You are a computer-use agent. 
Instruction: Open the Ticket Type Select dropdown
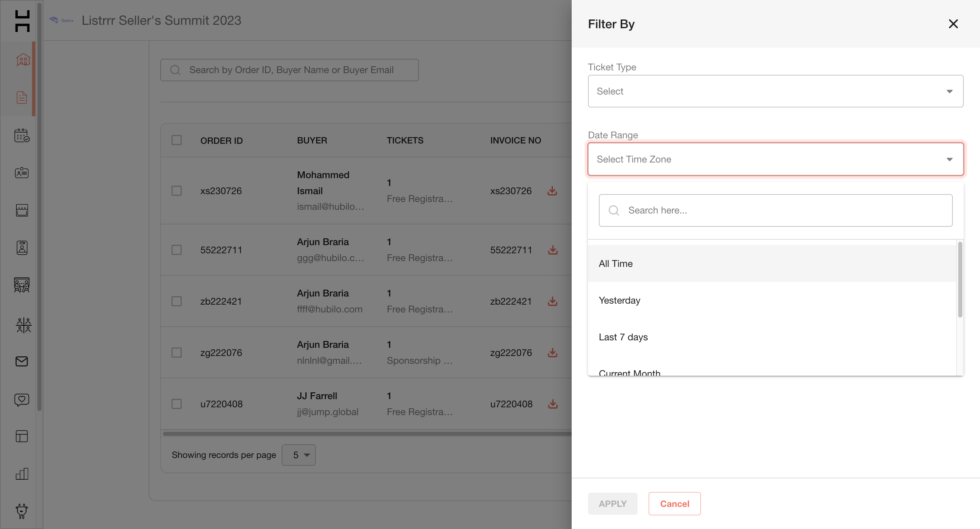(775, 91)
